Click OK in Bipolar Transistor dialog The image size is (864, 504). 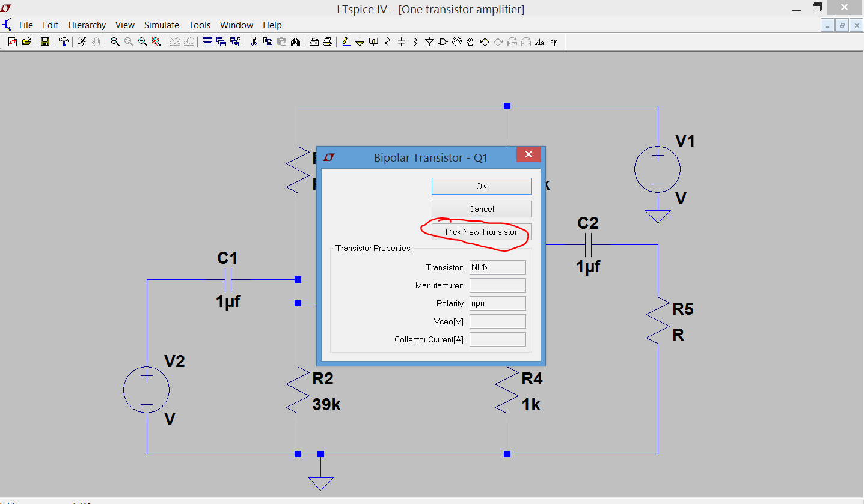click(x=482, y=186)
